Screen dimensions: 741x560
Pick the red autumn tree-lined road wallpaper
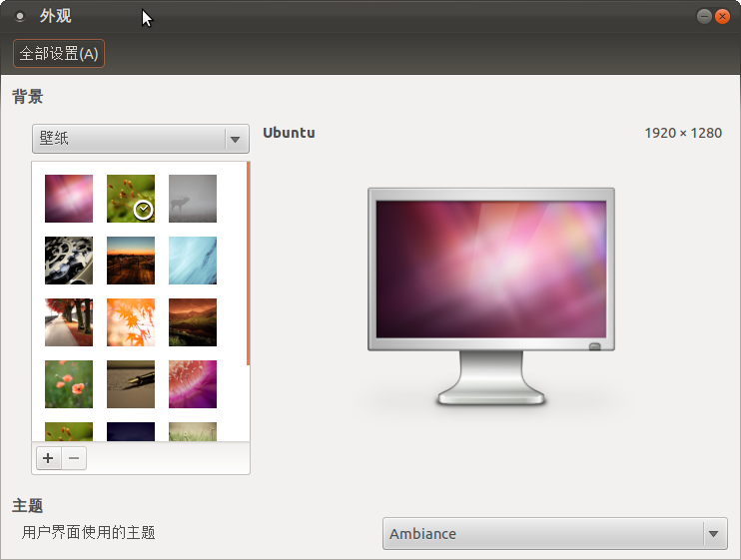(x=69, y=322)
